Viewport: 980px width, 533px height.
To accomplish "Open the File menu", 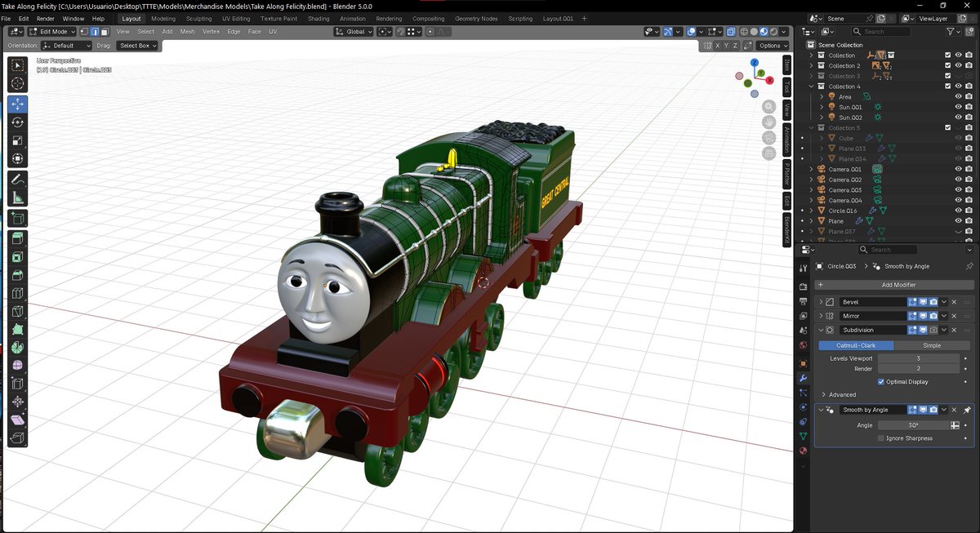I will 6,18.
